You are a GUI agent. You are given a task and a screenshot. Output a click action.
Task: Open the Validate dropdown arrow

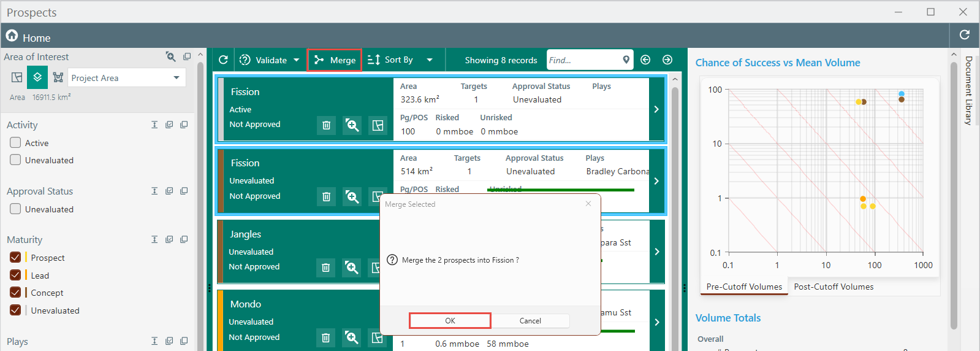click(x=297, y=60)
